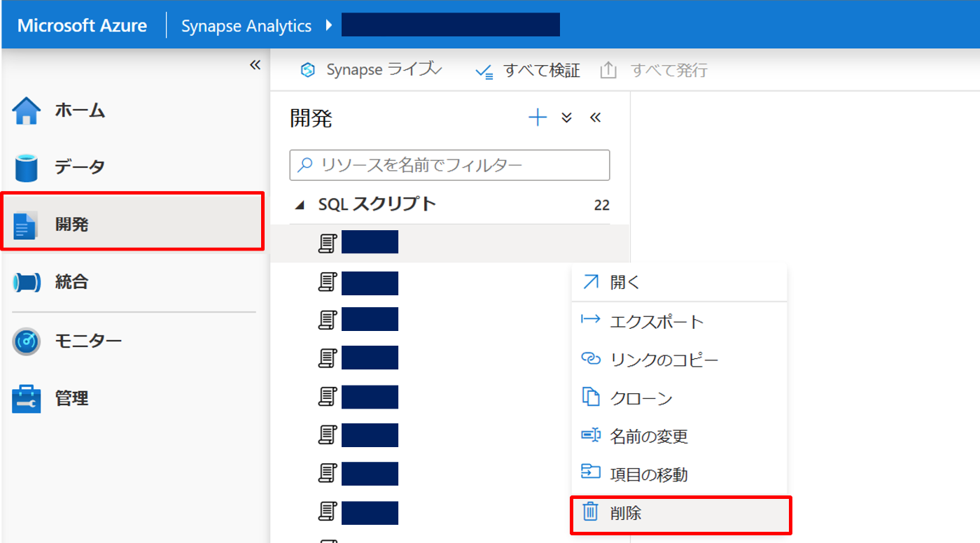Choose 開く from the context menu
This screenshot has width=980, height=543.
[x=679, y=282]
